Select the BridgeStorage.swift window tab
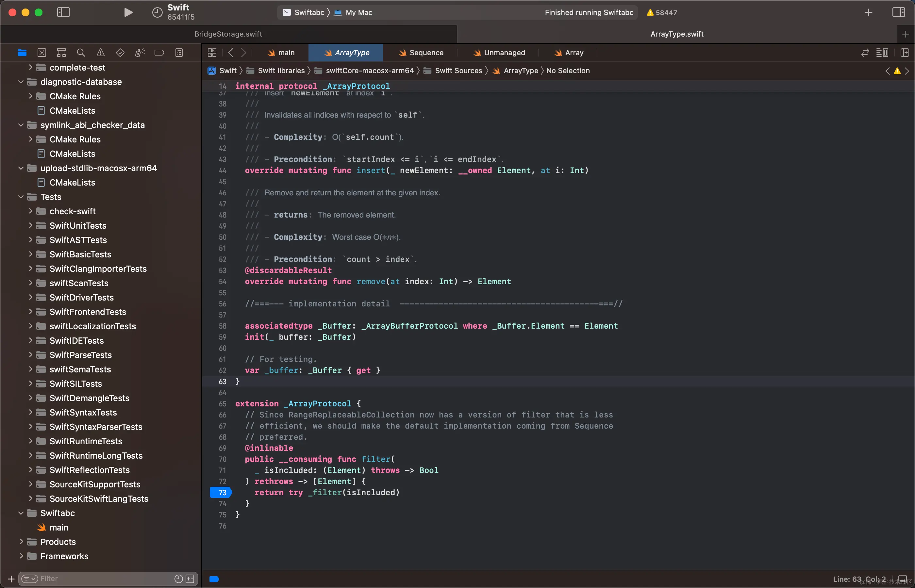Image resolution: width=915 pixels, height=588 pixels. [228, 34]
